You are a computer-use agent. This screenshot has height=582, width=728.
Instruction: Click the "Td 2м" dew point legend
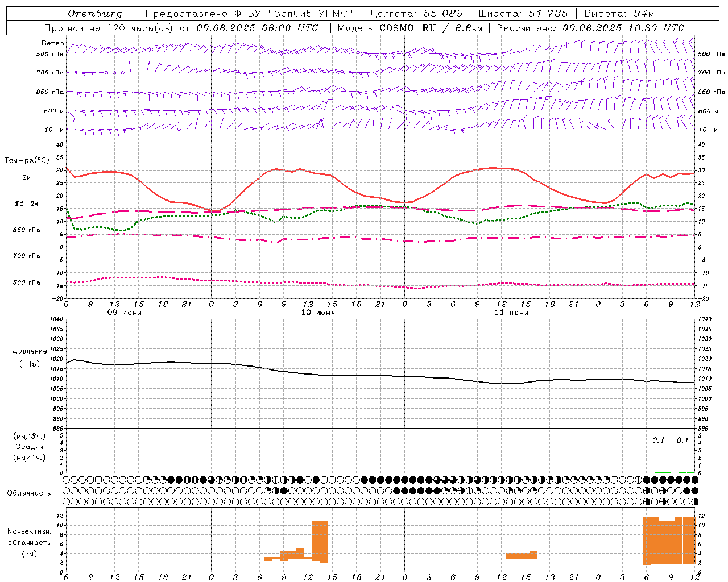coord(27,203)
